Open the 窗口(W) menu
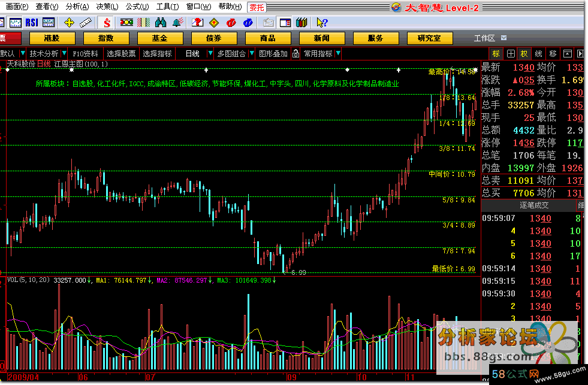Viewport: 588px width, 385px height. click(x=199, y=7)
